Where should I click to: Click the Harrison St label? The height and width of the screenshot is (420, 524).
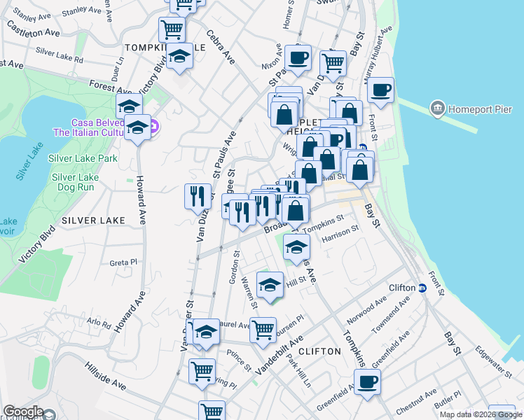pyautogui.click(x=340, y=234)
